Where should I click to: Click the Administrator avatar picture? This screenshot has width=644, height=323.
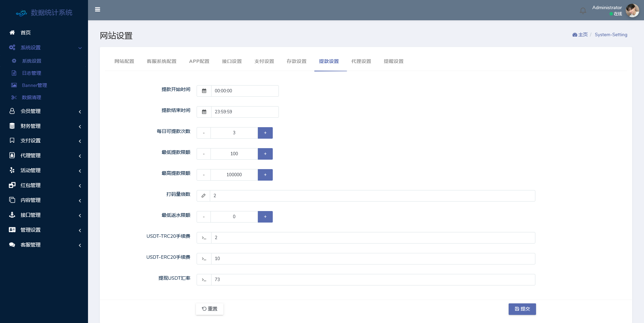[632, 10]
